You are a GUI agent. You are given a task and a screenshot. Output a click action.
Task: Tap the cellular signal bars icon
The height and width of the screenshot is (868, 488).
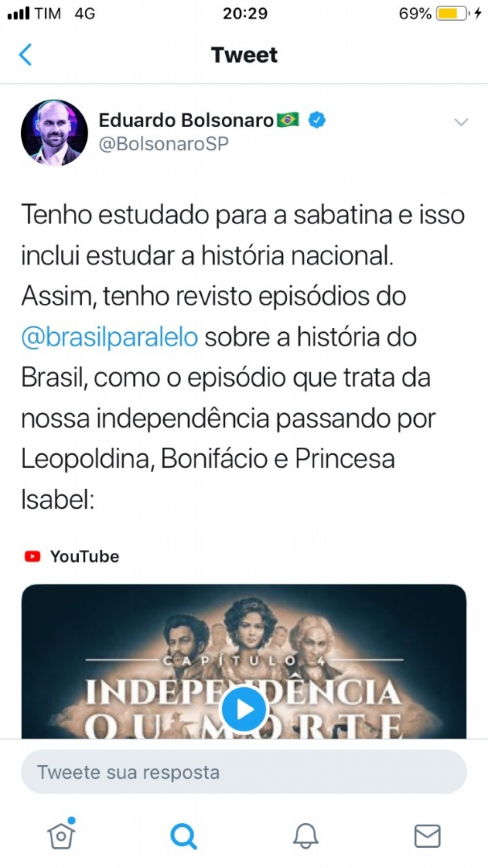[19, 14]
